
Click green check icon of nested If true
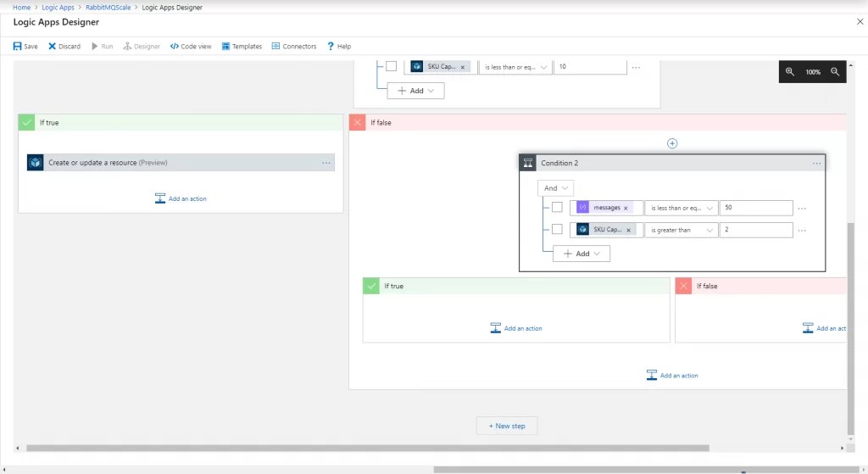coord(371,286)
